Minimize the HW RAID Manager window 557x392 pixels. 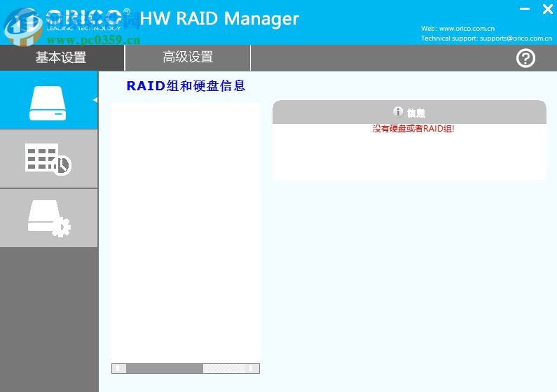[x=524, y=9]
